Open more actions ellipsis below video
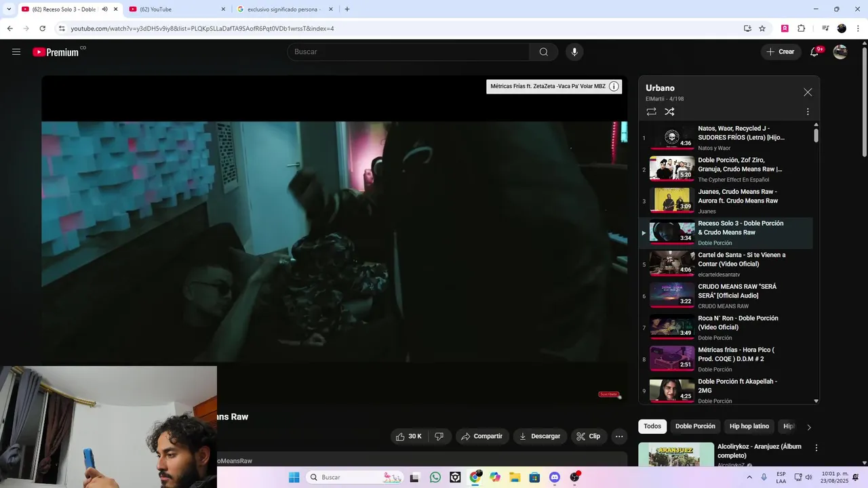The height and width of the screenshot is (488, 868). 619,436
